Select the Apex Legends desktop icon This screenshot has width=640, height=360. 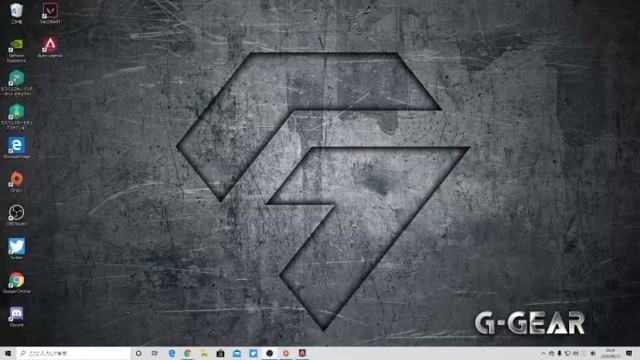pyautogui.click(x=50, y=47)
